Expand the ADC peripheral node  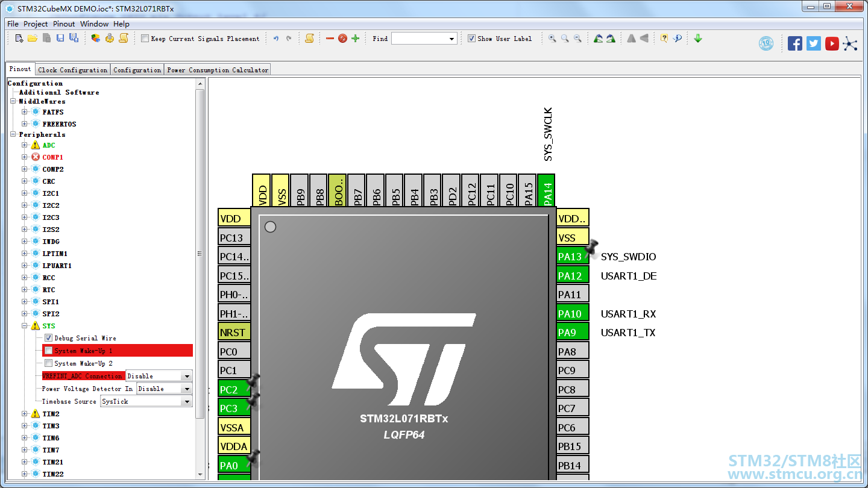(x=25, y=145)
